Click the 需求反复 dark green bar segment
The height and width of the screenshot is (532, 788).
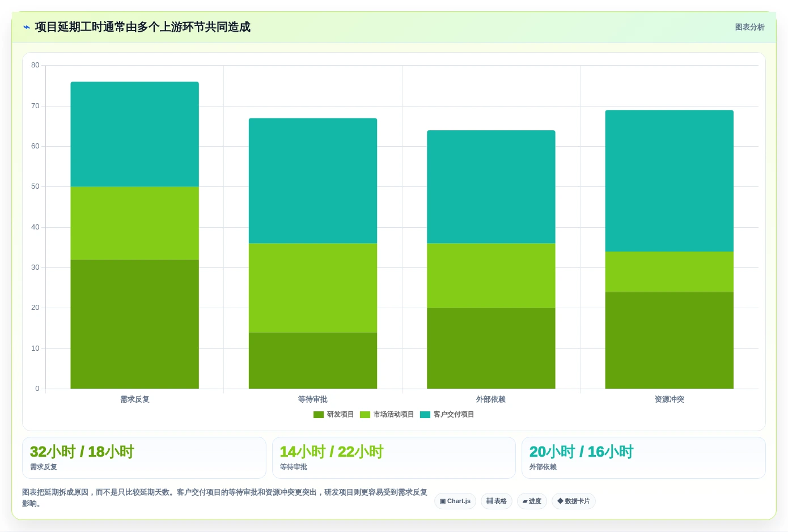pos(135,324)
